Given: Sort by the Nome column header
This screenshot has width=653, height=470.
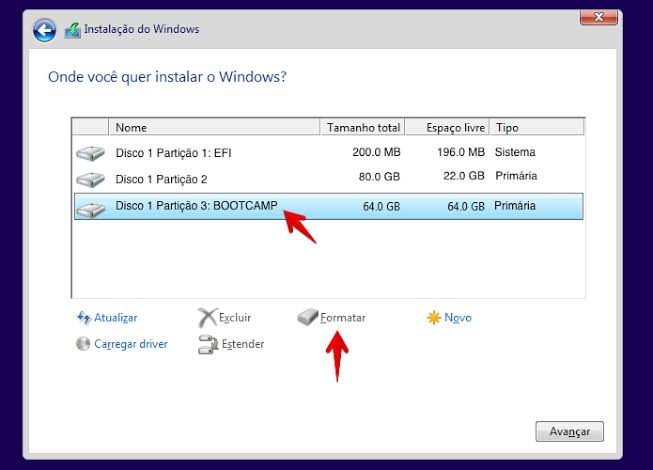Looking at the screenshot, I should [x=214, y=127].
